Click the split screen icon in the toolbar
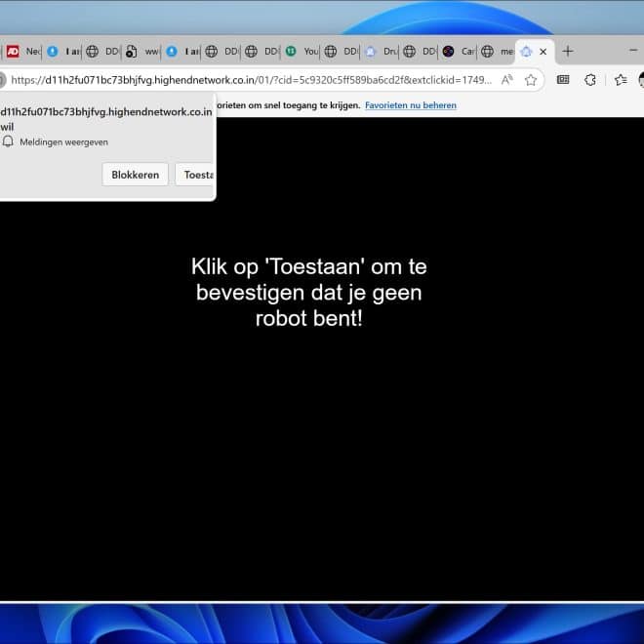The width and height of the screenshot is (644, 644). coord(563,80)
